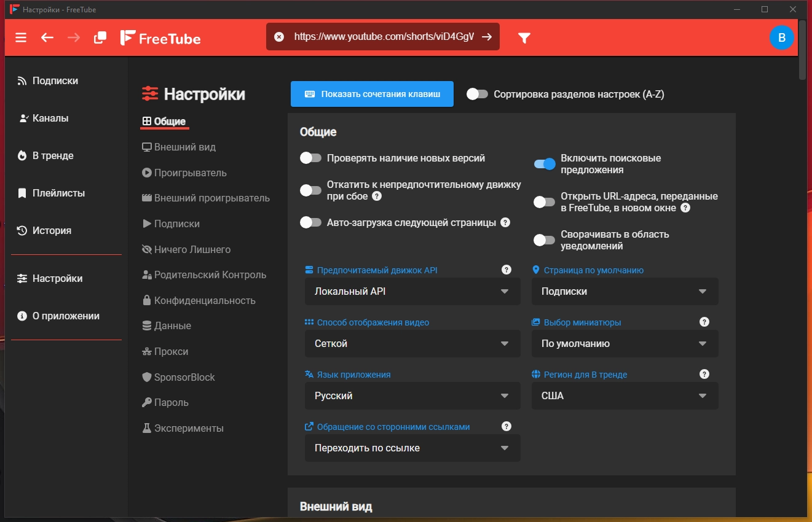
Task: Clear the search field with the X icon
Action: click(279, 37)
